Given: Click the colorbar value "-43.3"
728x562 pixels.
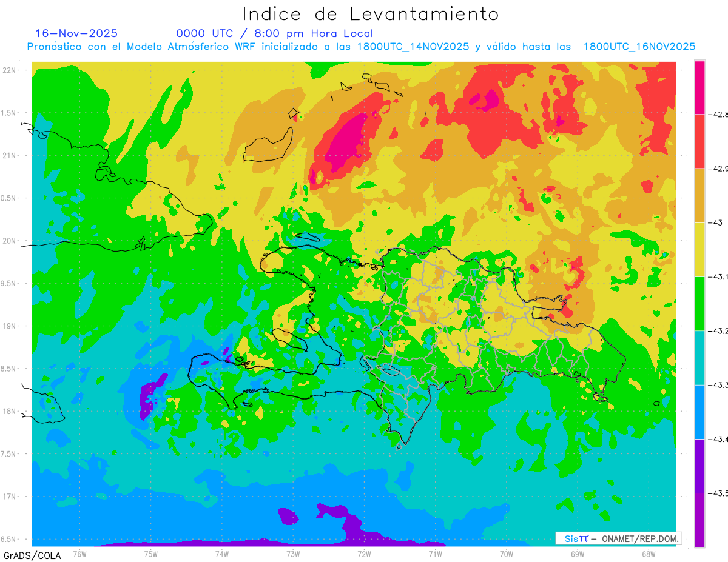Looking at the screenshot, I should 717,385.
